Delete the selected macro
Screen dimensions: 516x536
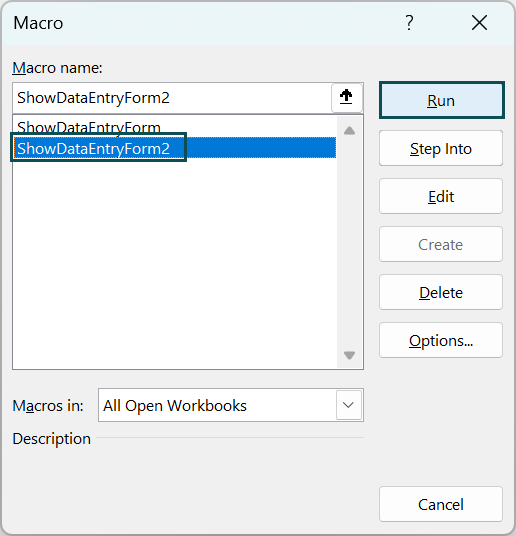441,292
